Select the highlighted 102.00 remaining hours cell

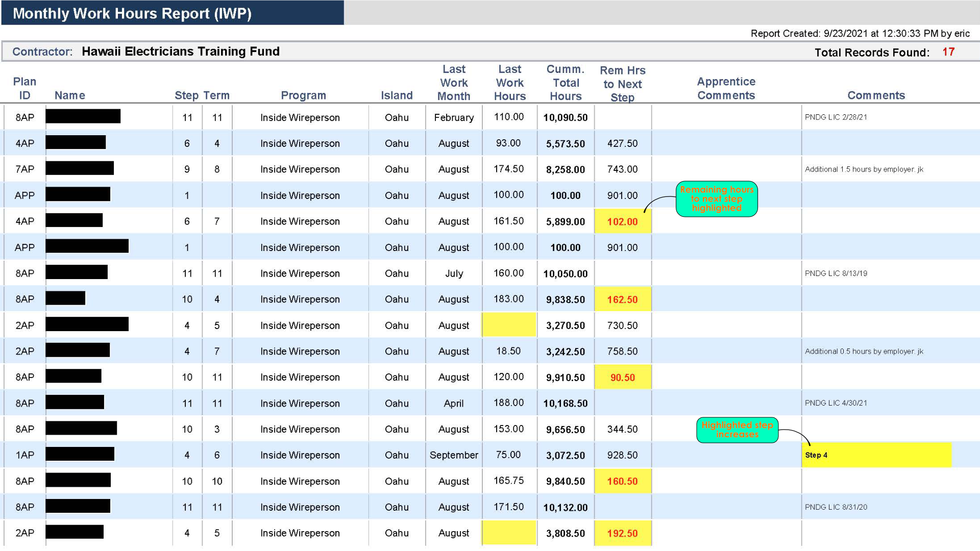pos(623,221)
